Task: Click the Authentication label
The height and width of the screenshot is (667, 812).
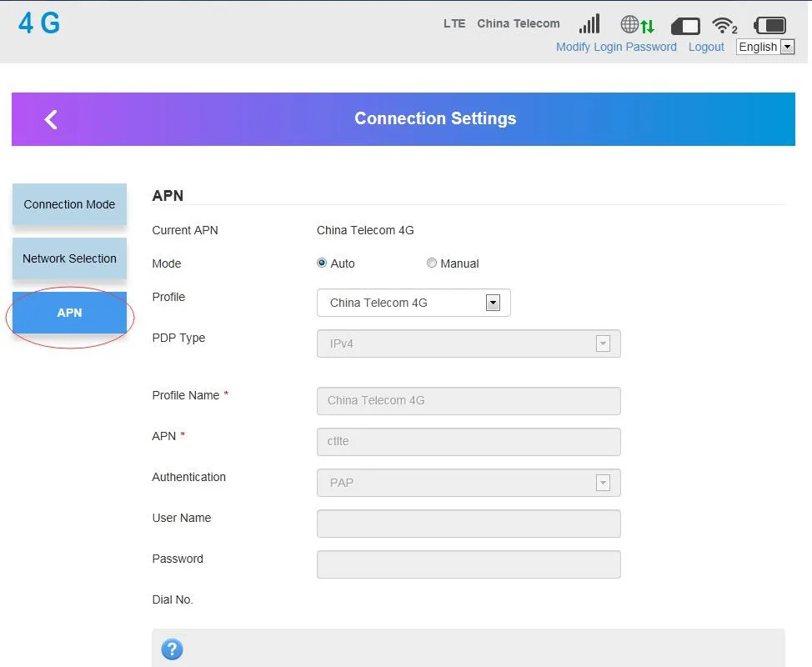Action: click(189, 477)
